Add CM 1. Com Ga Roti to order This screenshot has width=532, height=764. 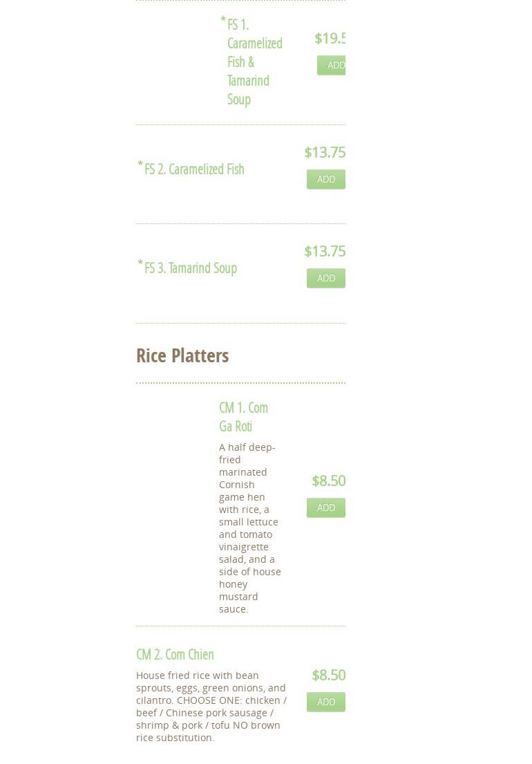[325, 507]
